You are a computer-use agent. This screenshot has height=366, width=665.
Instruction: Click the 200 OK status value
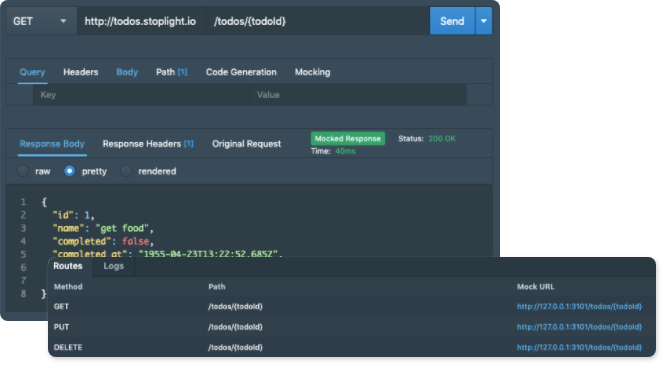pyautogui.click(x=442, y=139)
